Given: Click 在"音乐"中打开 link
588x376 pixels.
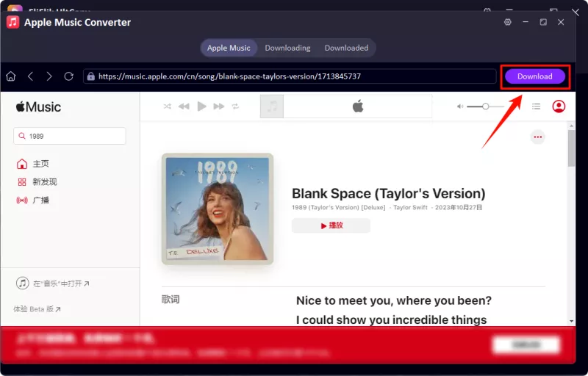Looking at the screenshot, I should pos(61,283).
